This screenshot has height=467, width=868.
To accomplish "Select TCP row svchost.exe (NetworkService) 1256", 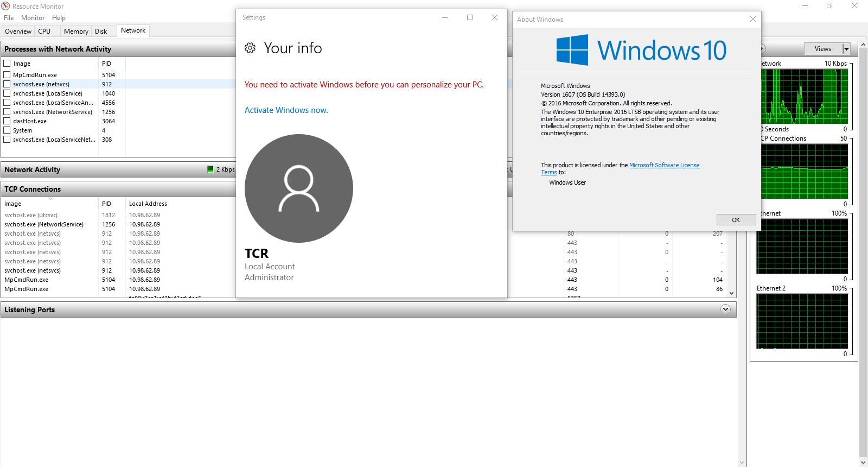I will pos(118,224).
